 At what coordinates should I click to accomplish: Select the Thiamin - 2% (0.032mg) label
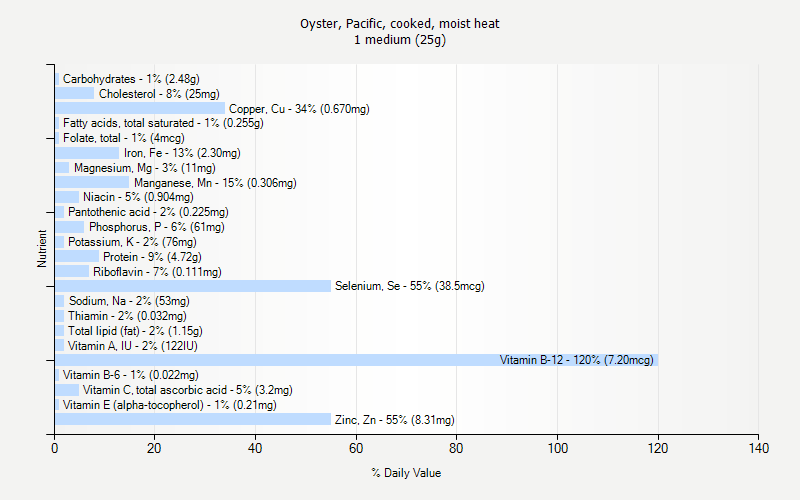(127, 316)
